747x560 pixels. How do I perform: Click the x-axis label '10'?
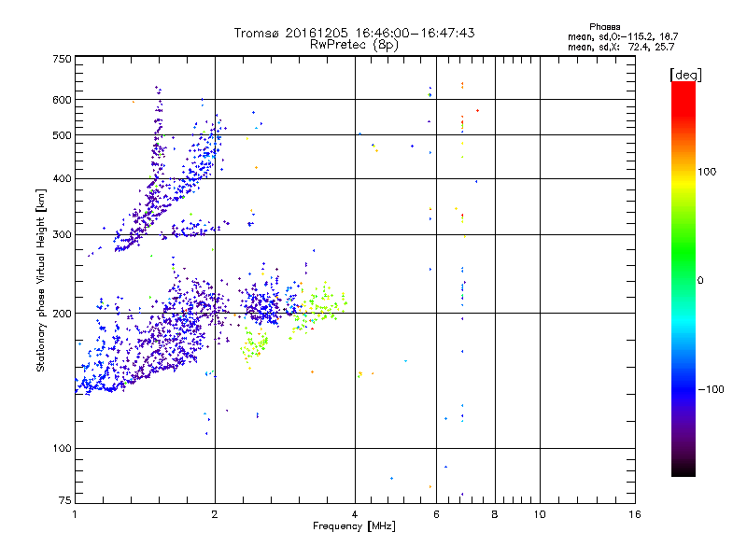pyautogui.click(x=540, y=514)
